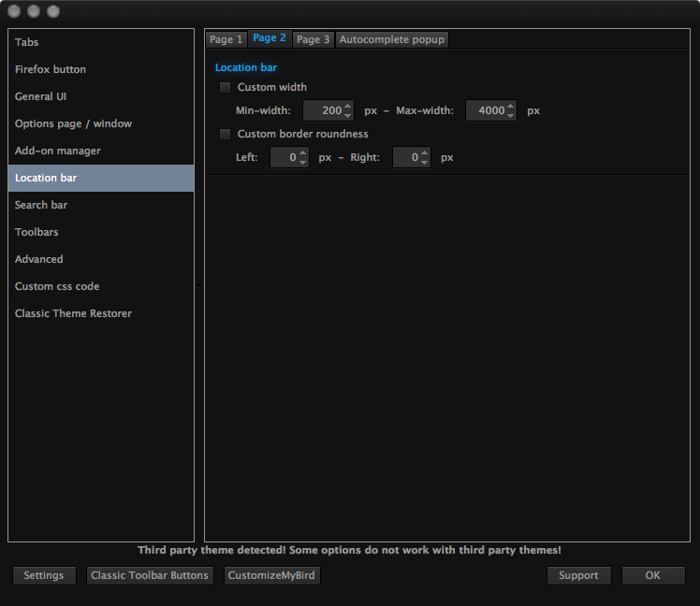Click the Support button
Image resolution: width=700 pixels, height=606 pixels.
tap(578, 575)
